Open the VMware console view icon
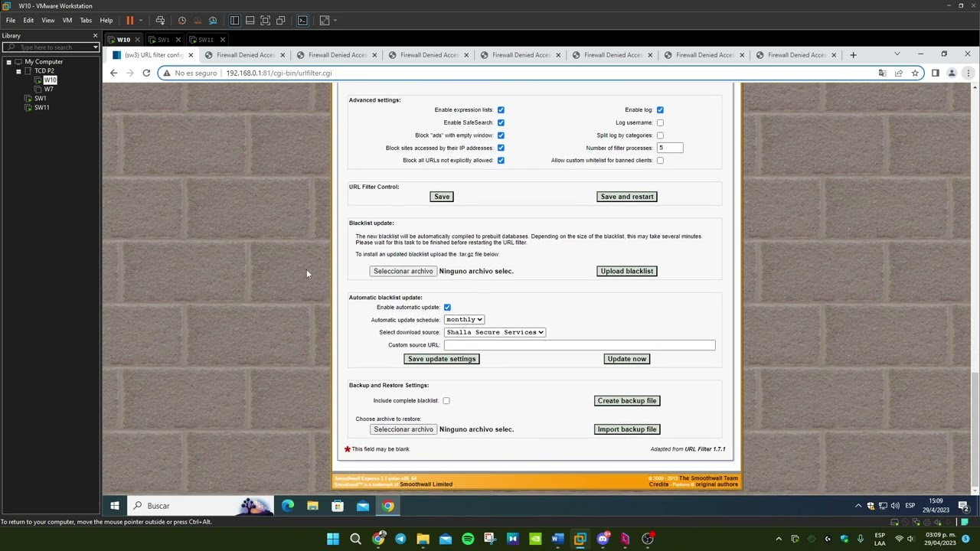The height and width of the screenshot is (551, 980). point(302,21)
